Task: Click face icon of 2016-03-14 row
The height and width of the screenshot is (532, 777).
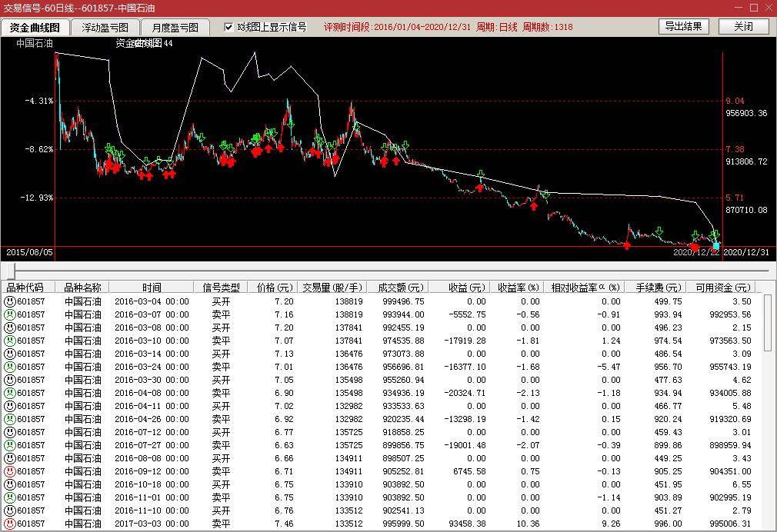Action: tap(10, 354)
